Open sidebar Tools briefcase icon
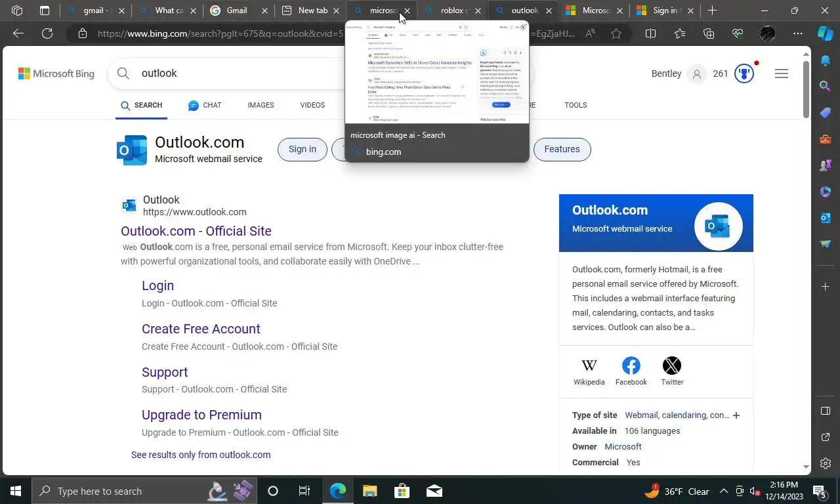The width and height of the screenshot is (840, 504). (x=826, y=139)
